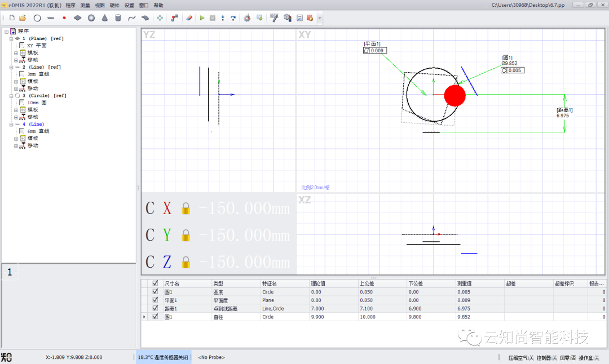Toggle the header select-all checkbox in table

point(156,283)
